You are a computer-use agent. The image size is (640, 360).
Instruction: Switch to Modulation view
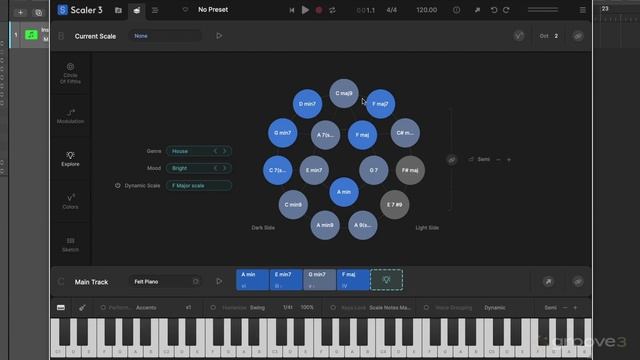point(70,116)
